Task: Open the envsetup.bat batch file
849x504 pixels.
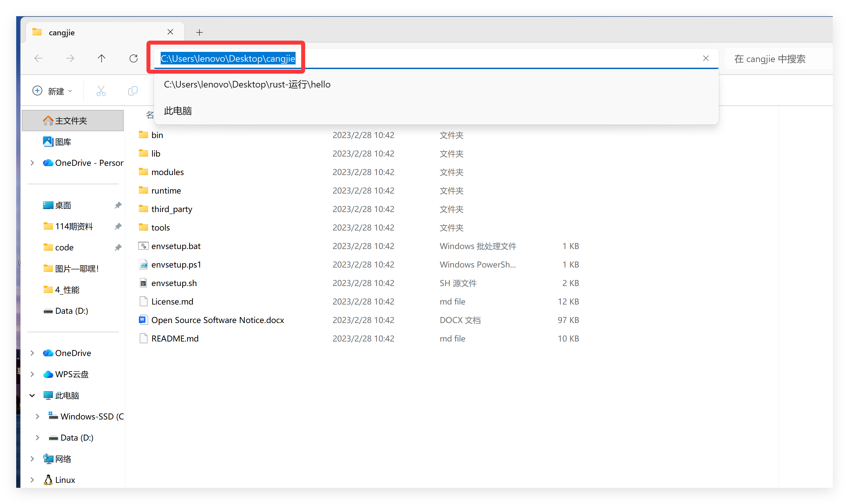Action: point(176,246)
